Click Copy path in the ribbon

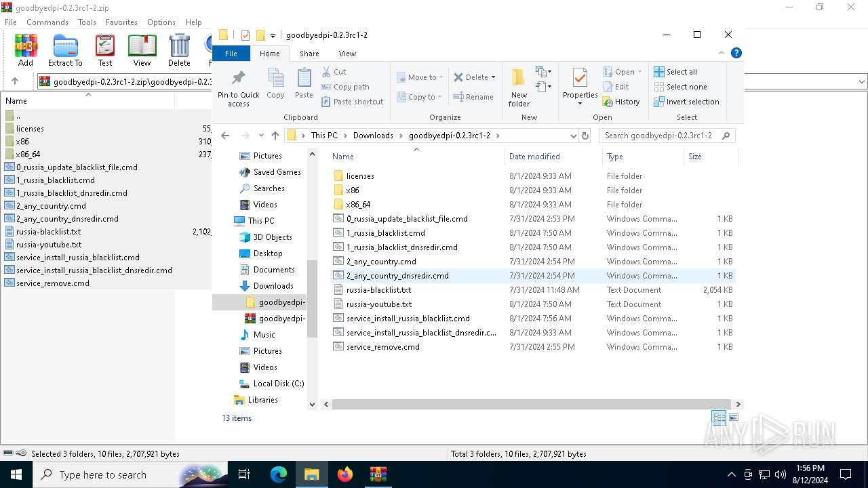(345, 87)
